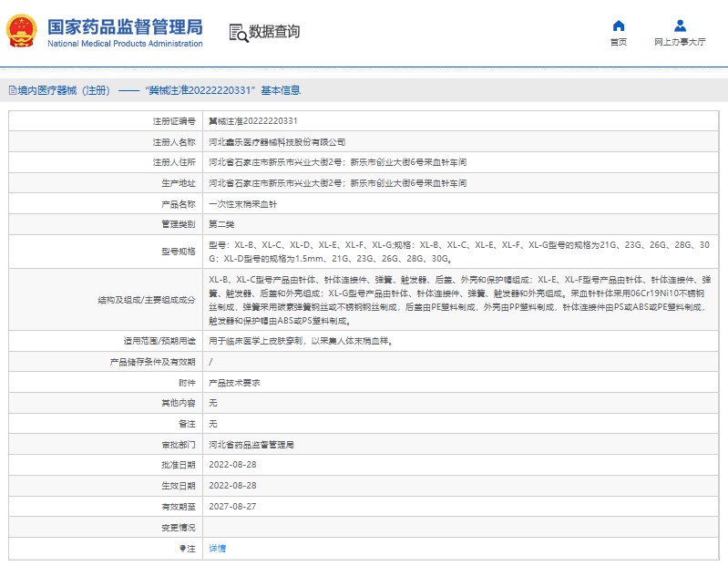Click the 网上办事大厅 person icon
The image size is (728, 566).
pyautogui.click(x=680, y=26)
